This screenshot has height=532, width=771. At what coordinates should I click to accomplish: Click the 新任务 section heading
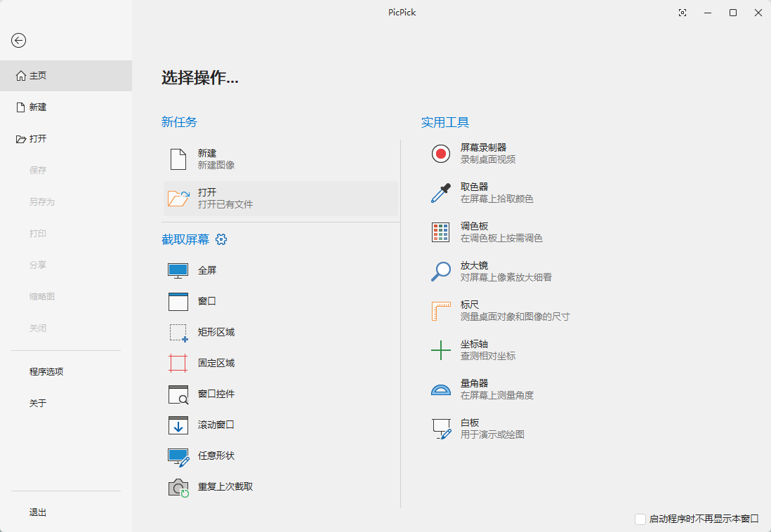pyautogui.click(x=180, y=122)
